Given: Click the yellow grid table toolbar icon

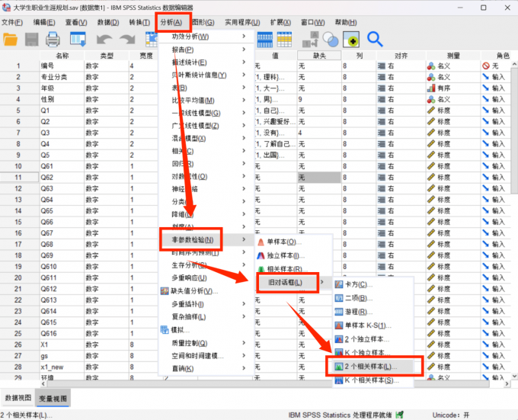Looking at the screenshot, I should pyautogui.click(x=284, y=40).
